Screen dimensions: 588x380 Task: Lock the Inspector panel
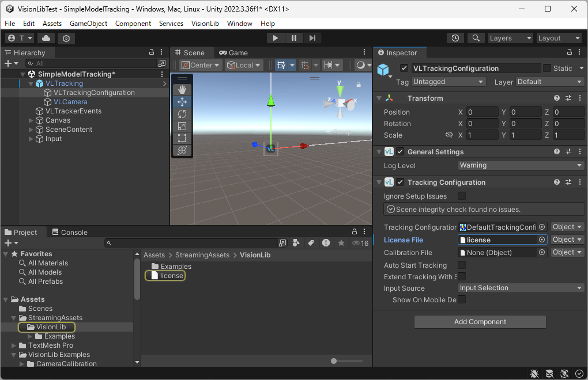click(569, 52)
